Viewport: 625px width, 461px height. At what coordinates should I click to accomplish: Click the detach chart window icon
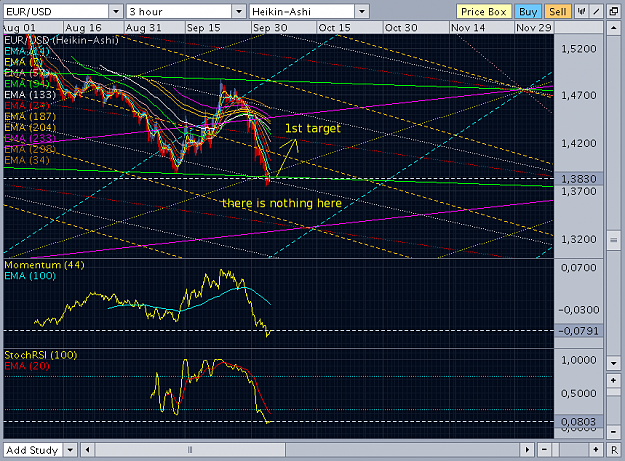click(614, 12)
